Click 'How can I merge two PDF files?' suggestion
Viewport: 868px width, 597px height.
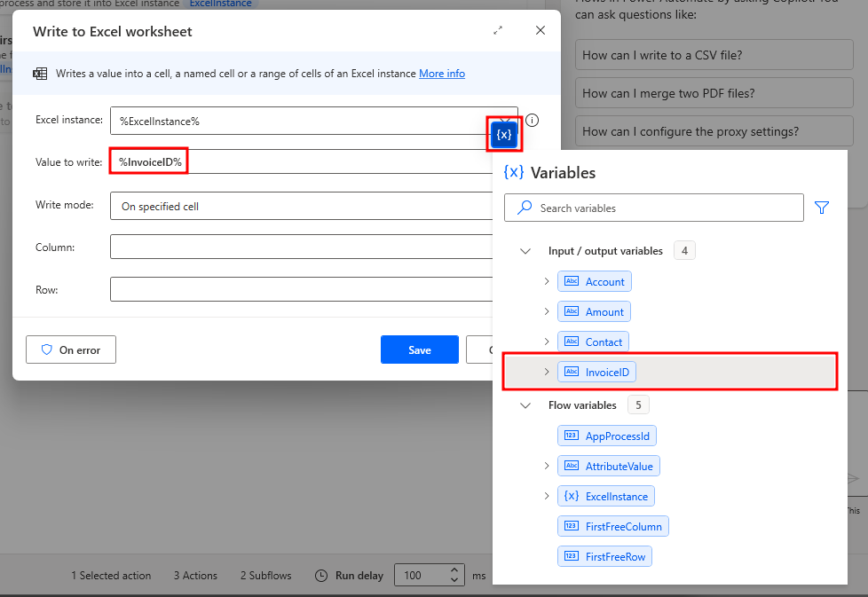pos(714,93)
